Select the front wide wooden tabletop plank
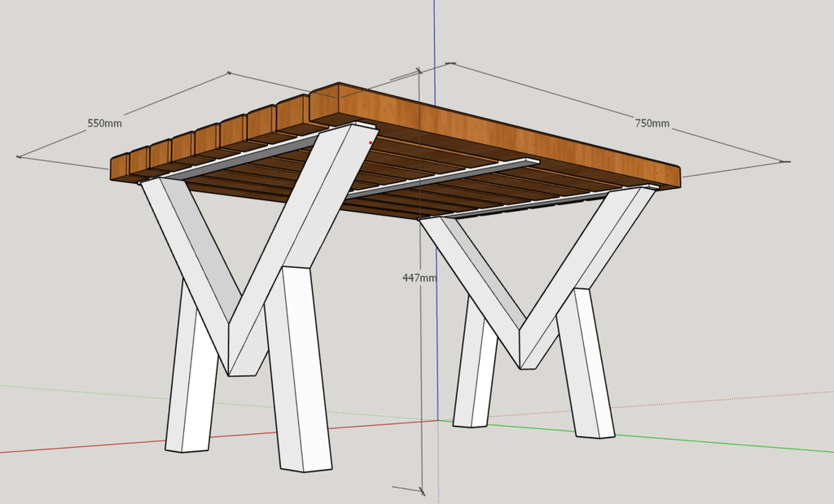The width and height of the screenshot is (834, 504). (x=494, y=137)
